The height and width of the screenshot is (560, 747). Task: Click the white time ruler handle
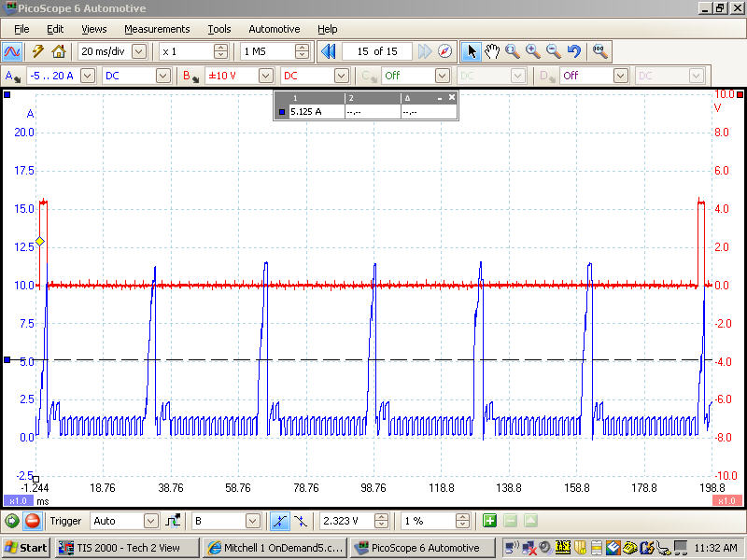[x=35, y=479]
